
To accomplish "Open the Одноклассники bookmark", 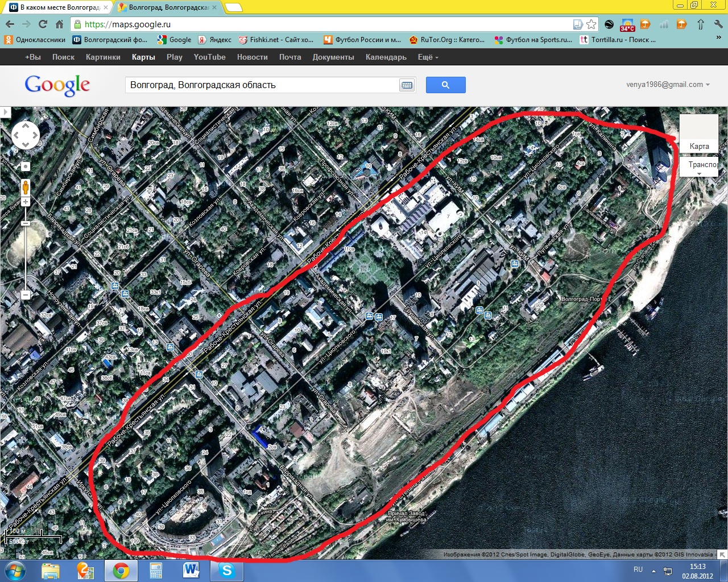I will [35, 40].
